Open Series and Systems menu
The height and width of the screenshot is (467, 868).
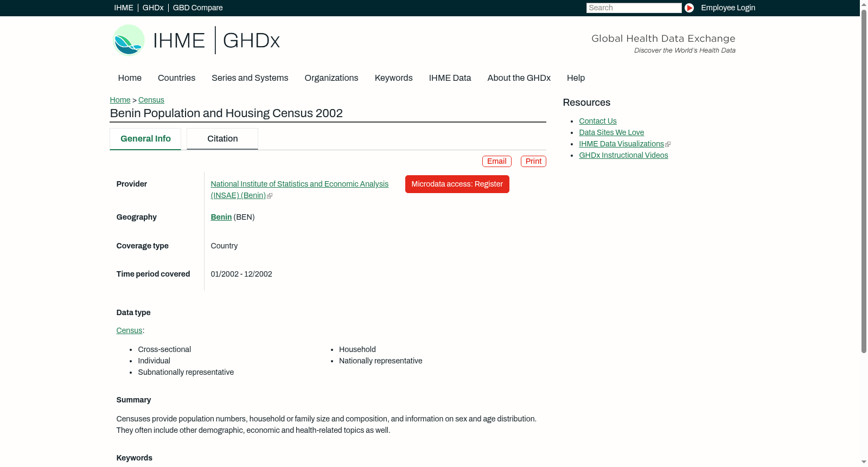[250, 78]
